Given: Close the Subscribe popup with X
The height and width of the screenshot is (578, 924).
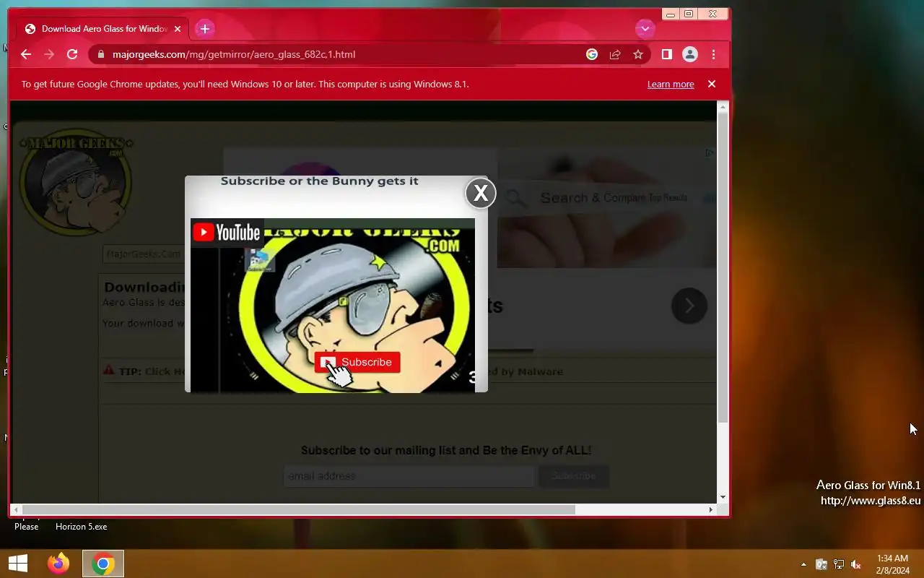Looking at the screenshot, I should click(481, 193).
